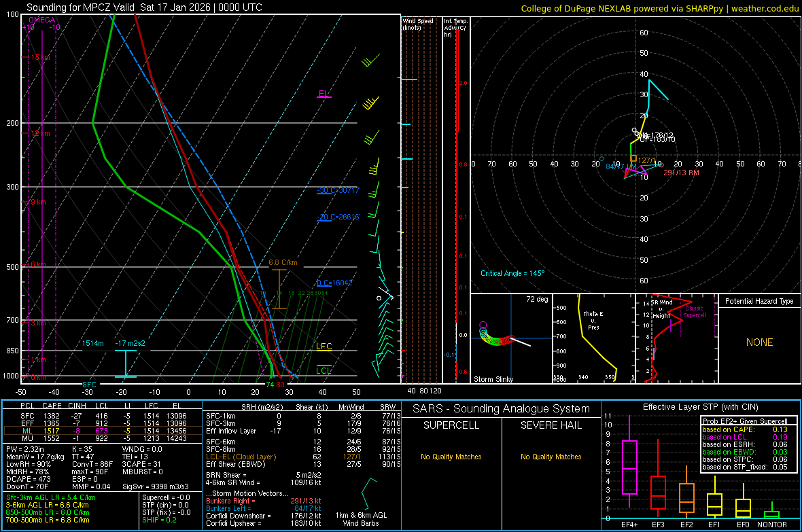Screen dimensions: 802x532
Task: Click the 'BRN Shear = 5 m2/s2' line
Action: point(264,475)
